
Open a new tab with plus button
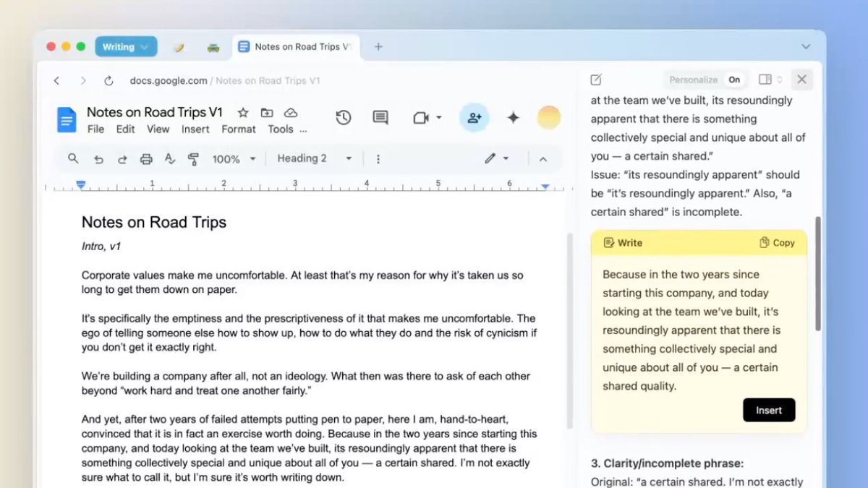(x=378, y=47)
